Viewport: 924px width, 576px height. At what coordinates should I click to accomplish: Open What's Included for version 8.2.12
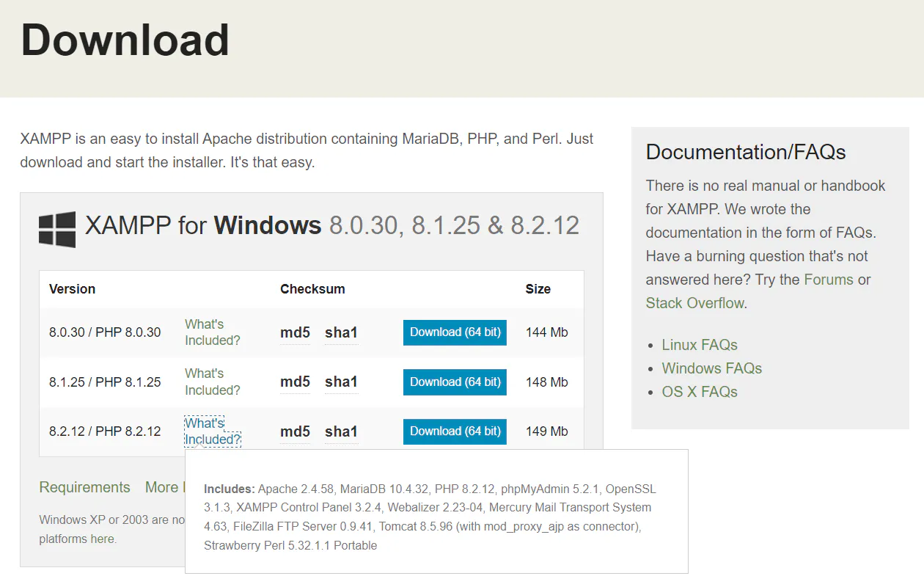[x=212, y=431]
